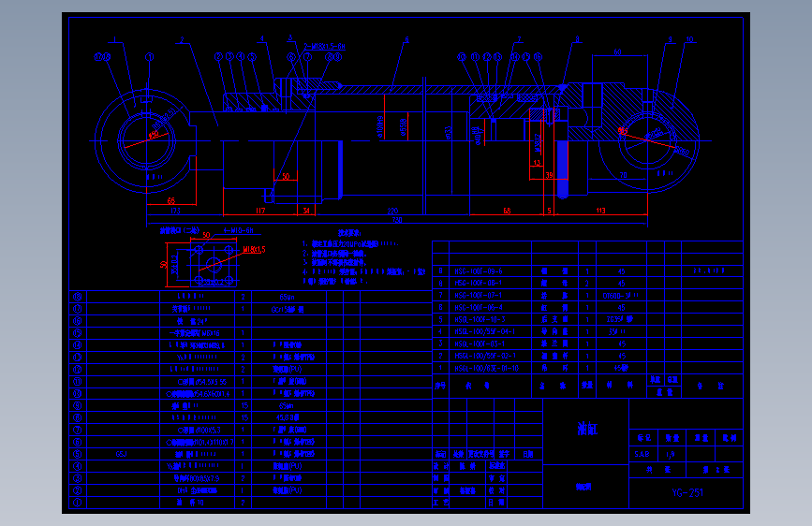This screenshot has height=526, width=812.
Task: Click the thread callout "2-M18x1.5-6H"
Action: tap(324, 47)
